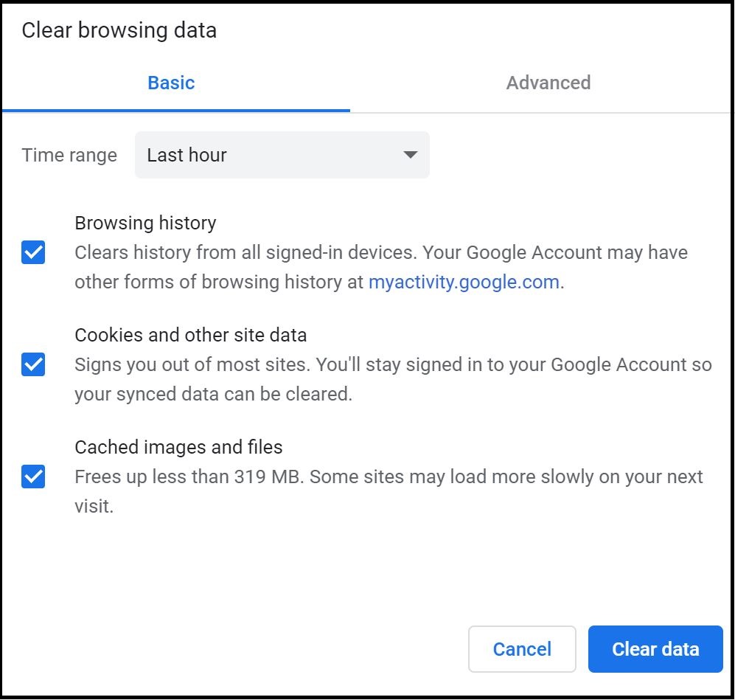Select the 'Last hour' text in the time range box
The height and width of the screenshot is (700, 735).
pos(187,155)
